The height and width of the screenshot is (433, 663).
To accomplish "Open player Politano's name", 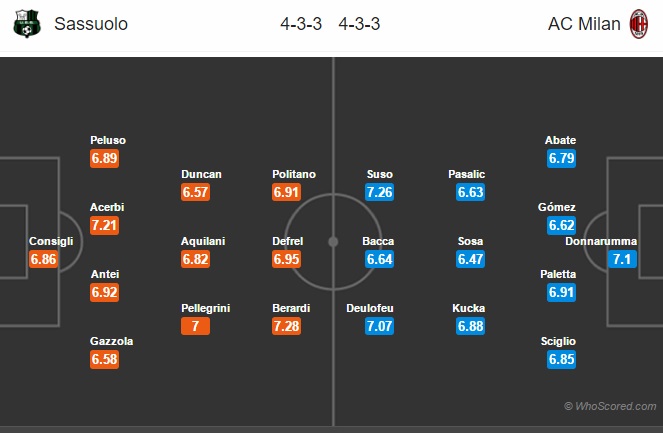I will coord(294,174).
